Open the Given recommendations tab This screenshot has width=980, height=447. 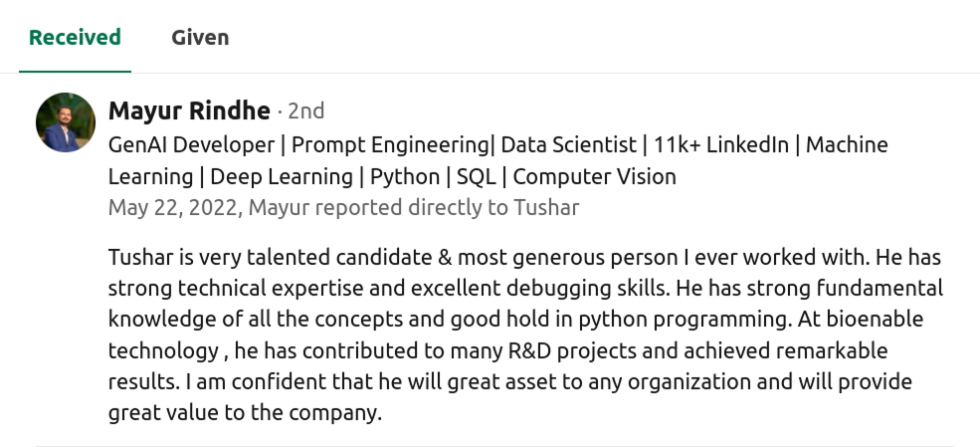[200, 38]
